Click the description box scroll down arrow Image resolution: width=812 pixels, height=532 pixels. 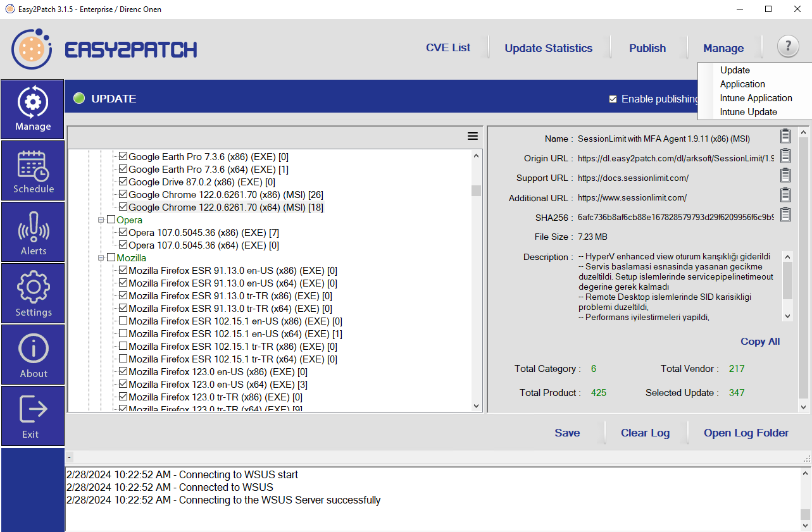[x=787, y=316]
